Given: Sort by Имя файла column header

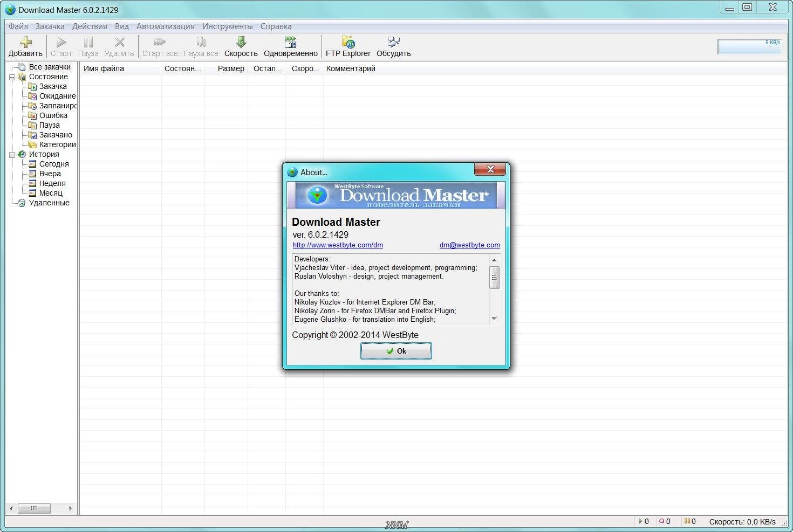Looking at the screenshot, I should point(120,68).
